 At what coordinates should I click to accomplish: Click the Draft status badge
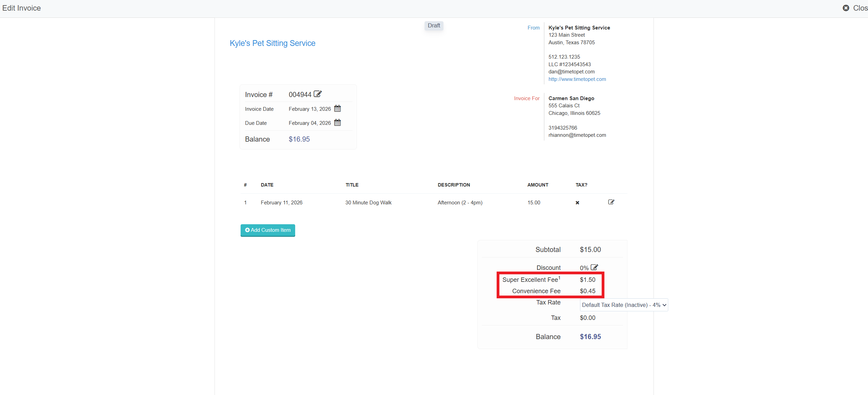click(x=434, y=26)
